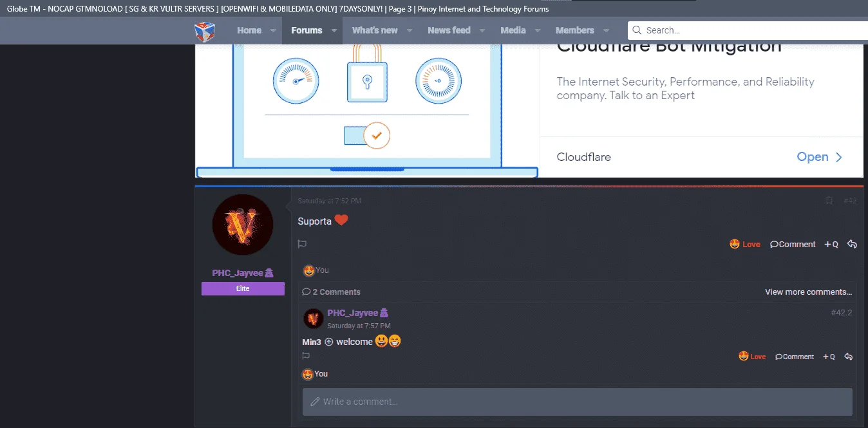Viewport: 868px width, 428px height.
Task: View reactions list on comment #42.2
Action: click(315, 374)
